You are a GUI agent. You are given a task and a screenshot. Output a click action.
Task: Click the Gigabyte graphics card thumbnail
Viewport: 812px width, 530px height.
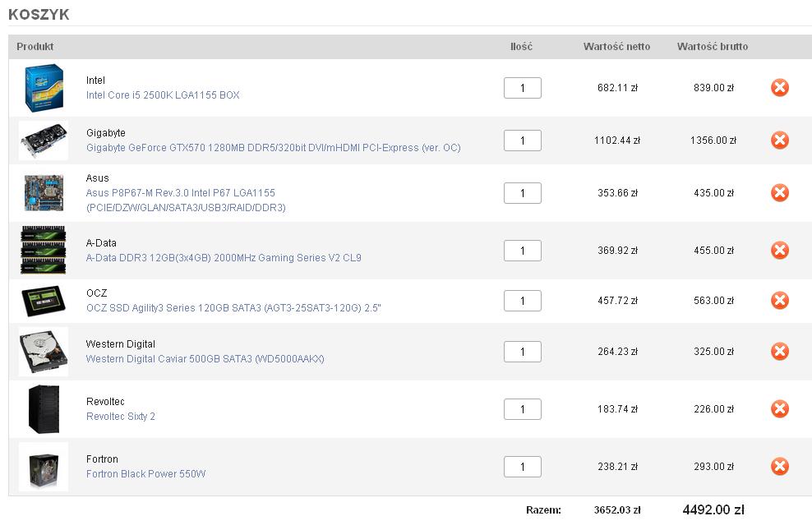(x=44, y=141)
